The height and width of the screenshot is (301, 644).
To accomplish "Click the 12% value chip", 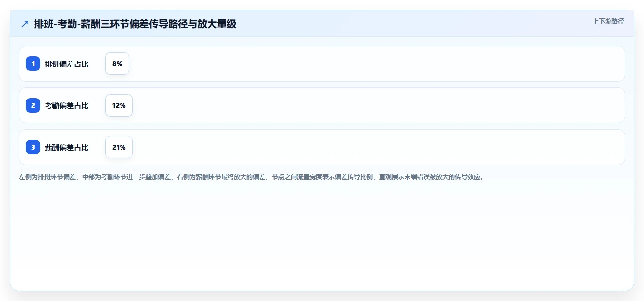I will pos(119,105).
